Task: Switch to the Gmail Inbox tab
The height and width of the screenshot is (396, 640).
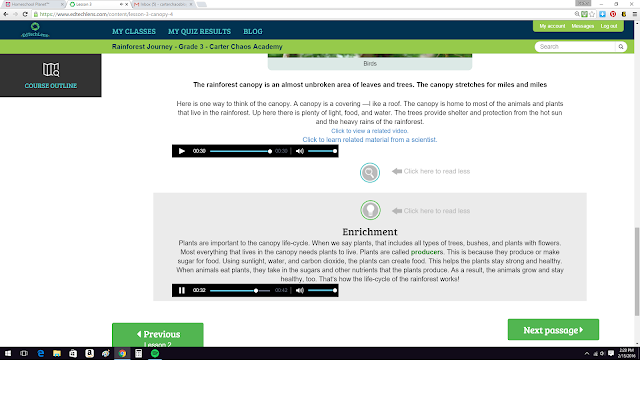Action: [161, 4]
